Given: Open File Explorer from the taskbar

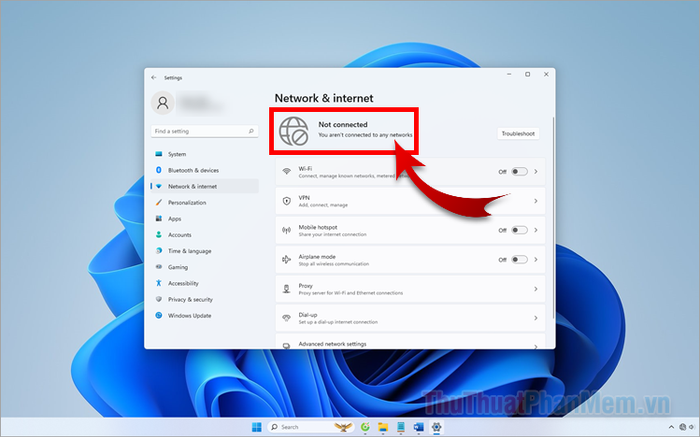Looking at the screenshot, I should pos(383,427).
